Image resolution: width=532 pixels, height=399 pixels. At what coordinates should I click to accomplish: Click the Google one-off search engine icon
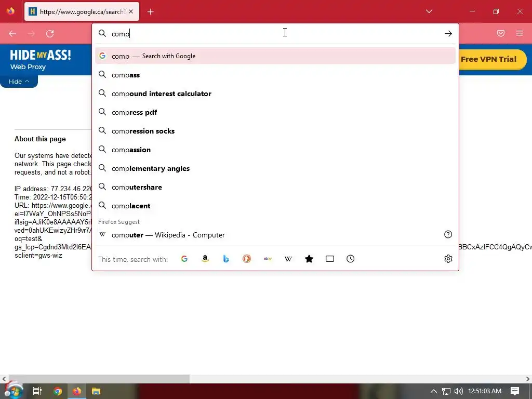click(184, 259)
